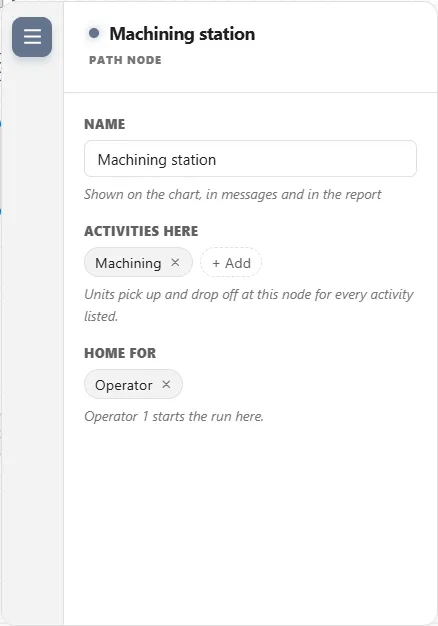This screenshot has width=438, height=626.
Task: Click the blue node dot beside title
Action: pyautogui.click(x=94, y=33)
